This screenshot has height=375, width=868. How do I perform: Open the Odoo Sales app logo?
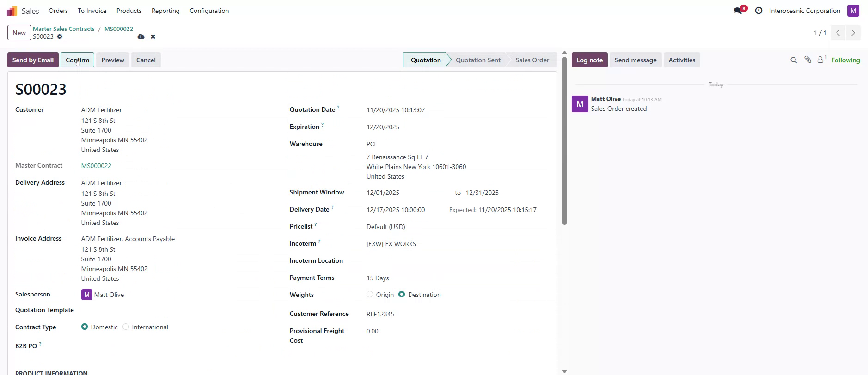pyautogui.click(x=12, y=11)
